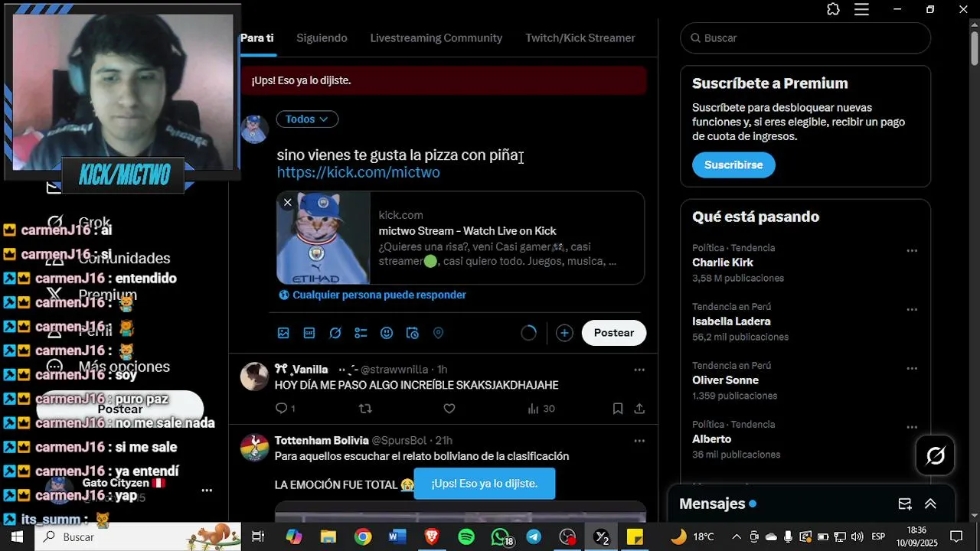Open Spotify from the taskbar

click(465, 537)
